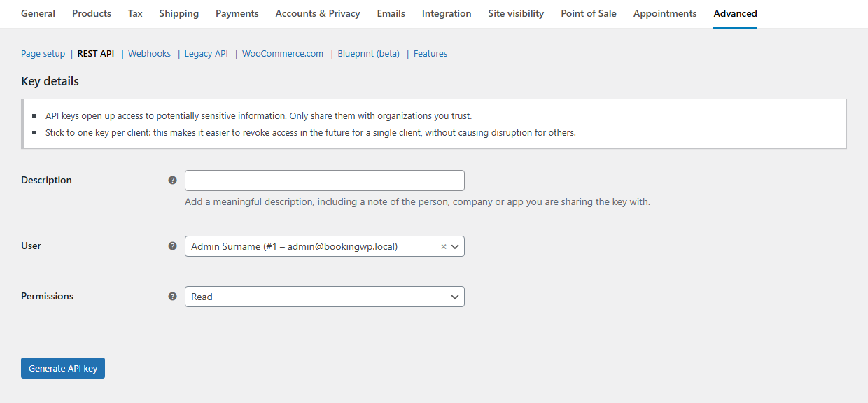Click the help icon beside Permissions
This screenshot has width=868, height=403.
[172, 296]
